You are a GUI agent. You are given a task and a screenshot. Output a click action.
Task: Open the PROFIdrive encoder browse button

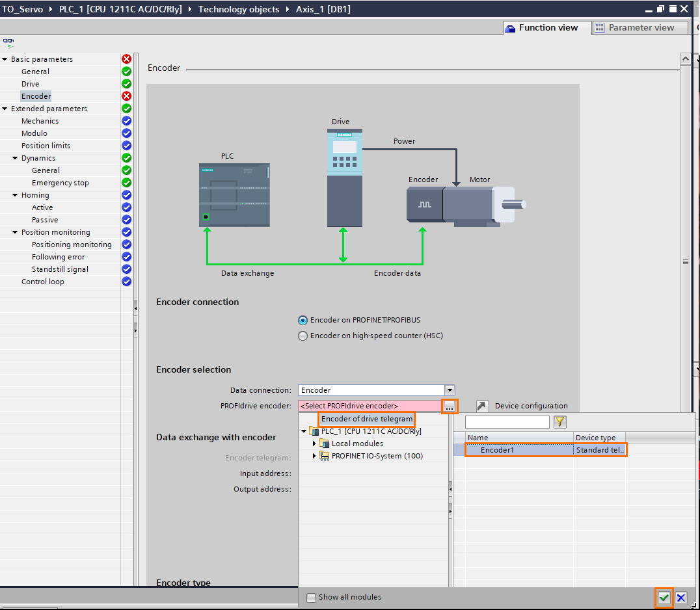(x=450, y=406)
